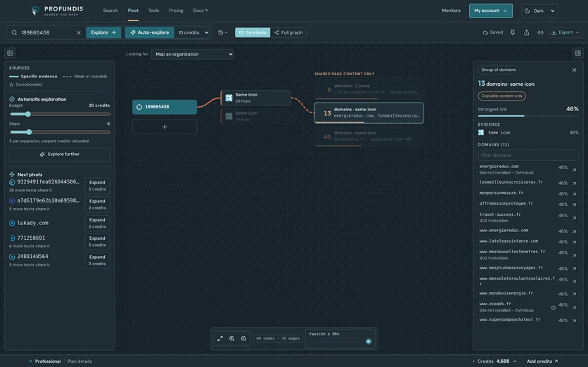This screenshot has width=588, height=367.
Task: Adjust the Budget slider handle
Action: 27,114
